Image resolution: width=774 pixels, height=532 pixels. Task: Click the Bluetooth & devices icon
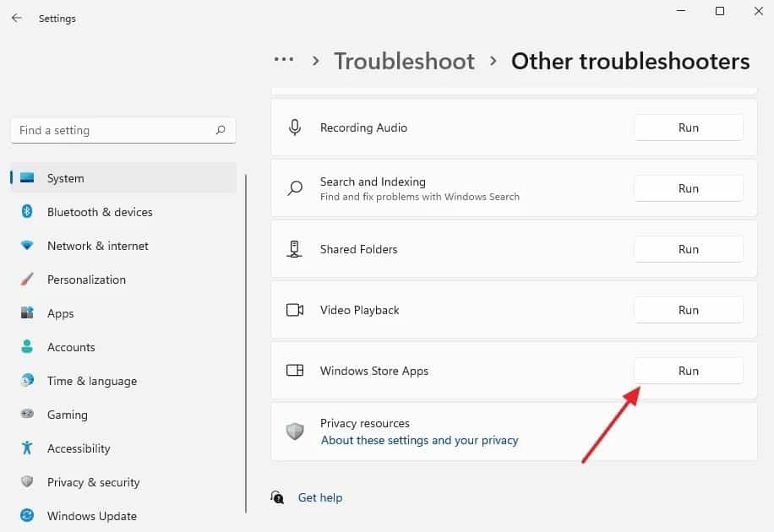[27, 212]
